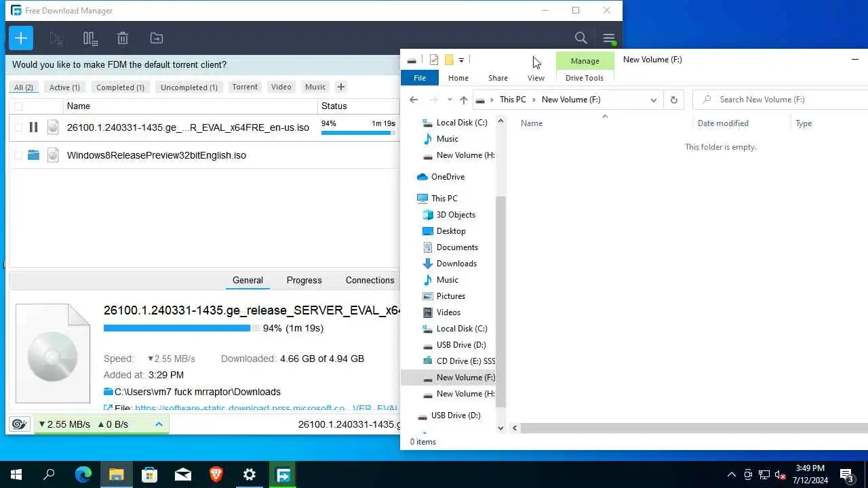868x488 pixels.
Task: Show hidden system tray icons
Action: tap(731, 474)
